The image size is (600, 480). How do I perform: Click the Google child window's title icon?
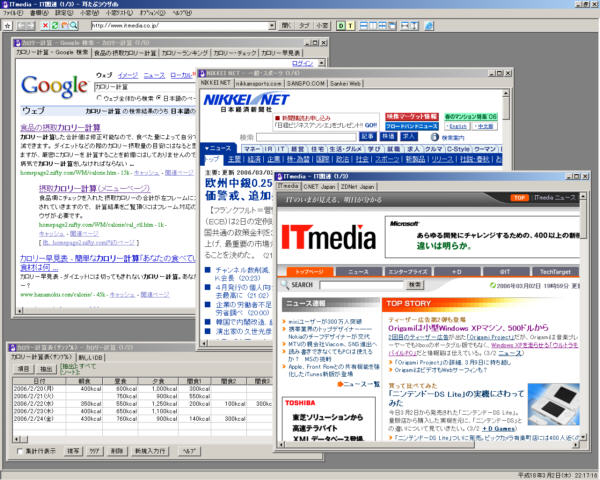[18, 42]
